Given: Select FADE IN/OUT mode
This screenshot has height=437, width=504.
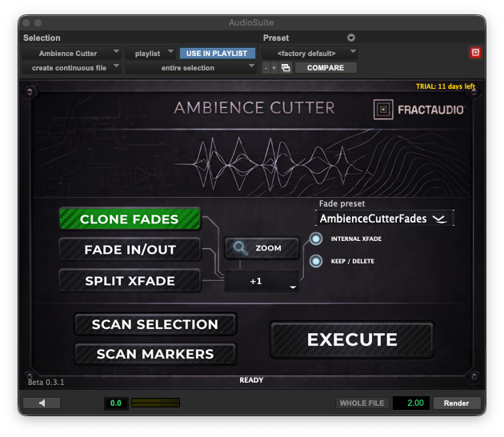Looking at the screenshot, I should tap(130, 250).
